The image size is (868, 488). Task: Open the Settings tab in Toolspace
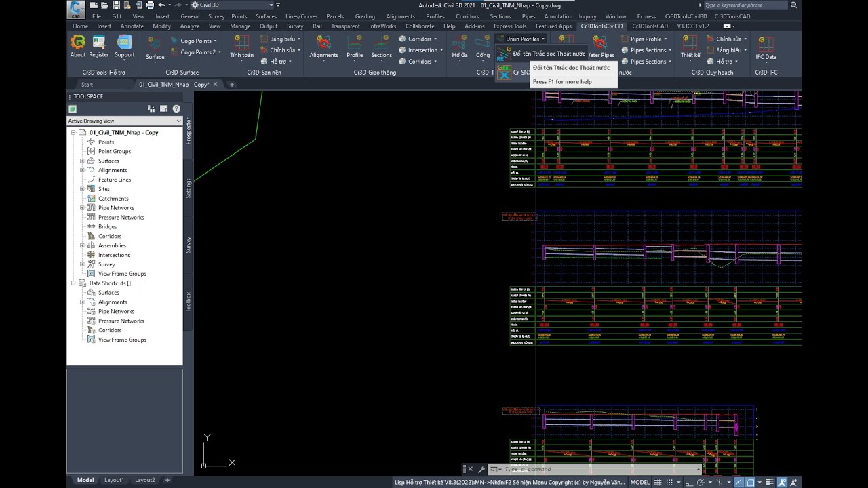(x=189, y=187)
